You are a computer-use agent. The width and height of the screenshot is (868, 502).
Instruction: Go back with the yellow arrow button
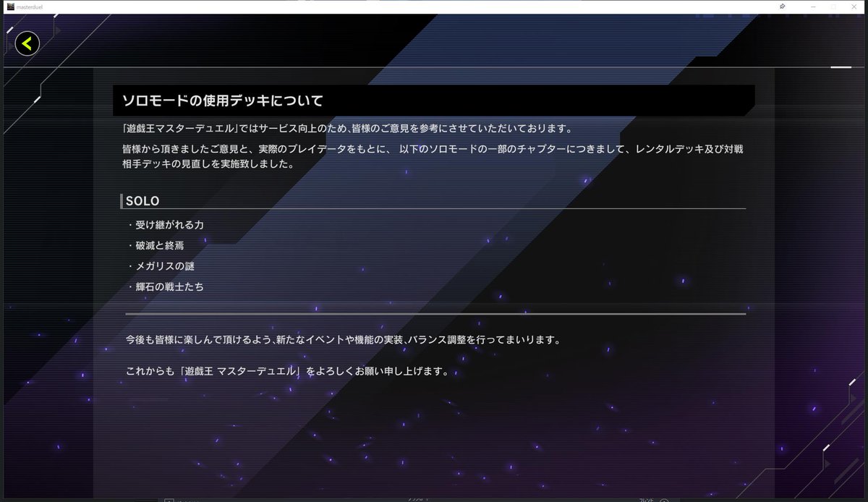pyautogui.click(x=27, y=44)
